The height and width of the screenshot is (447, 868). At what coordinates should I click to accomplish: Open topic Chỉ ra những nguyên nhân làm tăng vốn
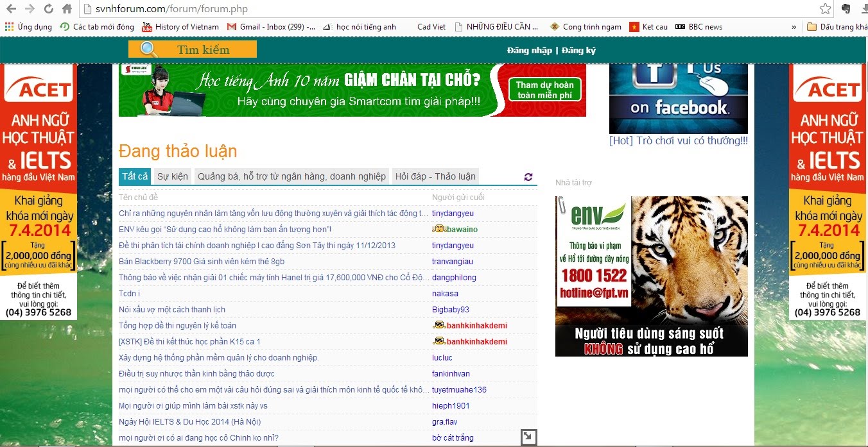pyautogui.click(x=273, y=214)
